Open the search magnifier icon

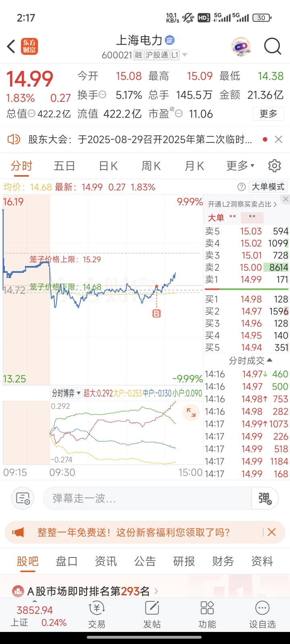[272, 46]
